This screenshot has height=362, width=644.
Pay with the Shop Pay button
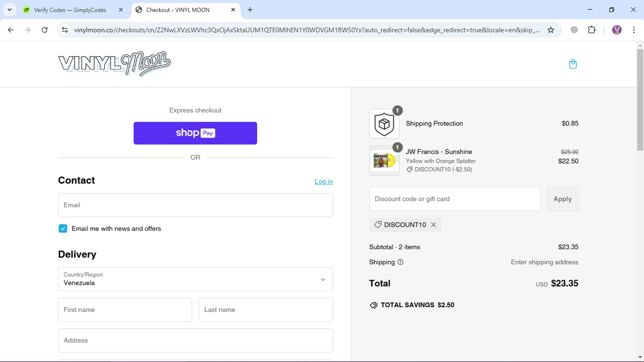[195, 133]
